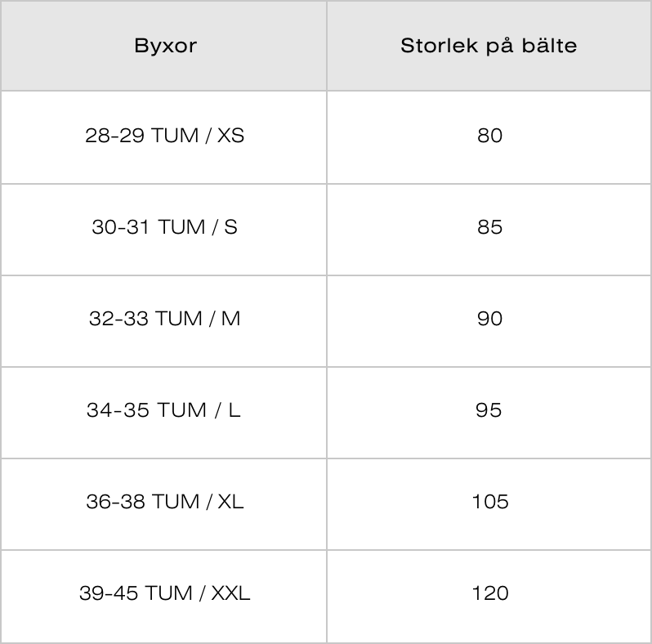Click belt size 120 cell
The height and width of the screenshot is (644, 652).
tap(489, 596)
